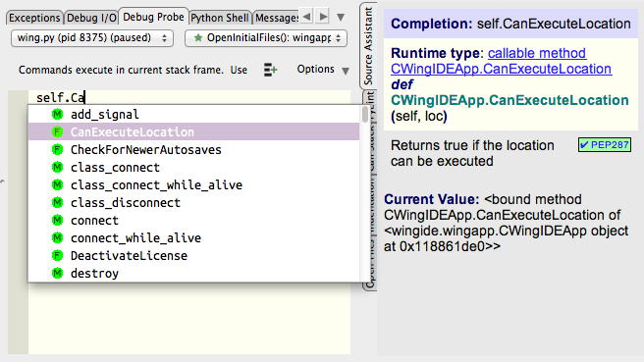Click the F icon beside DeactivateLicense
The image size is (644, 362).
58,255
